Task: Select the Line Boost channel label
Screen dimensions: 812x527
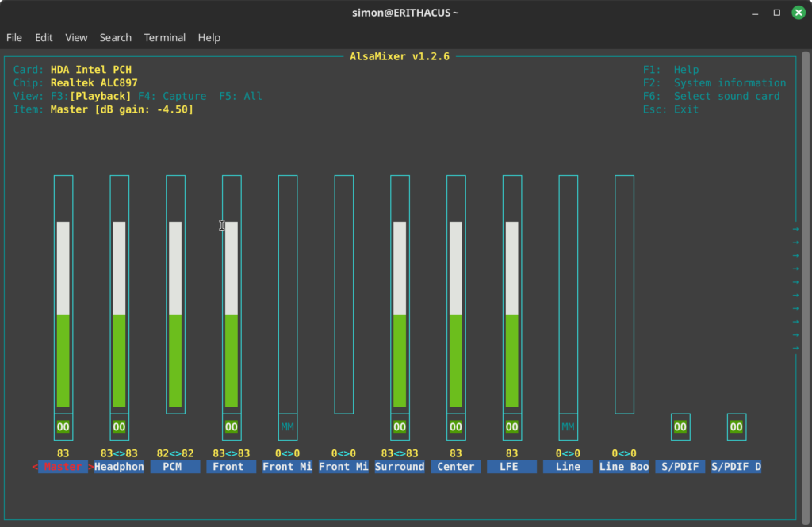Action: [623, 466]
